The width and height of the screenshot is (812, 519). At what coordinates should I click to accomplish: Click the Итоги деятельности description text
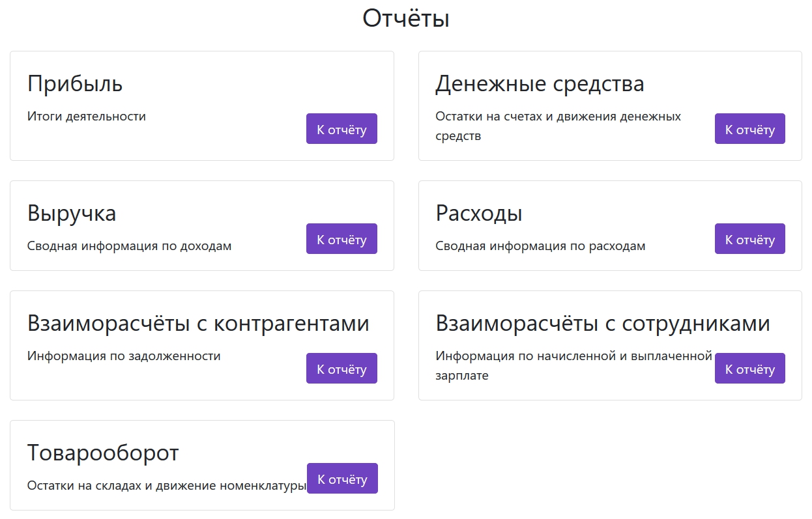87,117
